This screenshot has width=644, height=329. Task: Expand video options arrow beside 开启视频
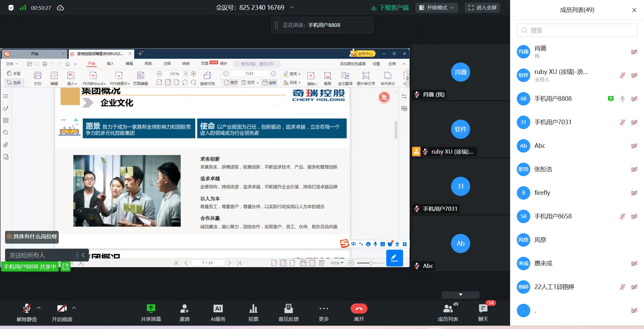[x=74, y=308]
